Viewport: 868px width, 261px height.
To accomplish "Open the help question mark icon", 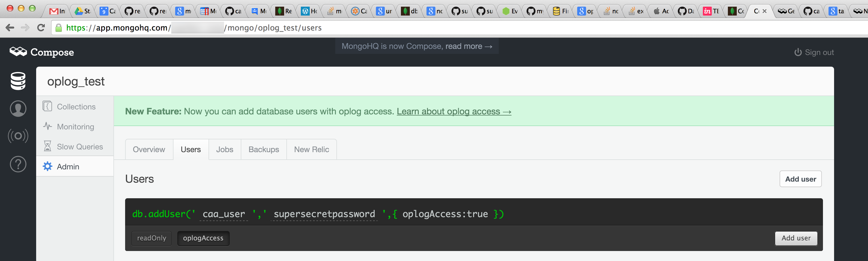I will click(x=18, y=164).
